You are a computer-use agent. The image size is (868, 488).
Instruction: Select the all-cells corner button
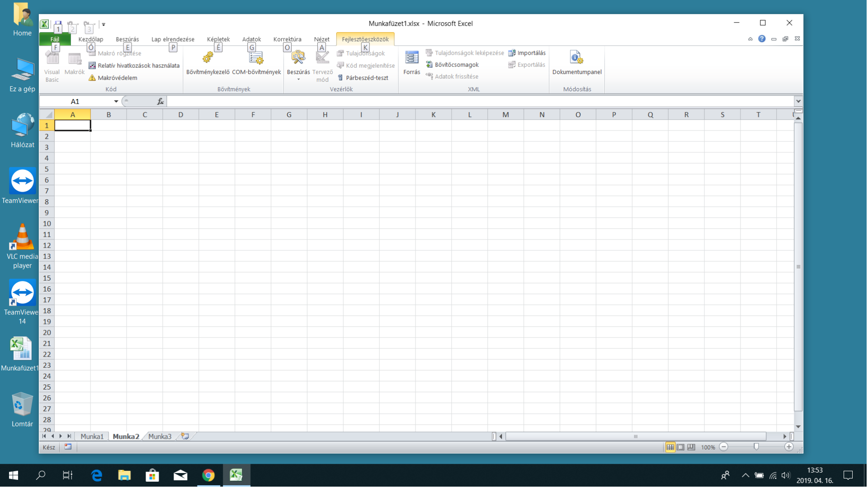tap(47, 115)
